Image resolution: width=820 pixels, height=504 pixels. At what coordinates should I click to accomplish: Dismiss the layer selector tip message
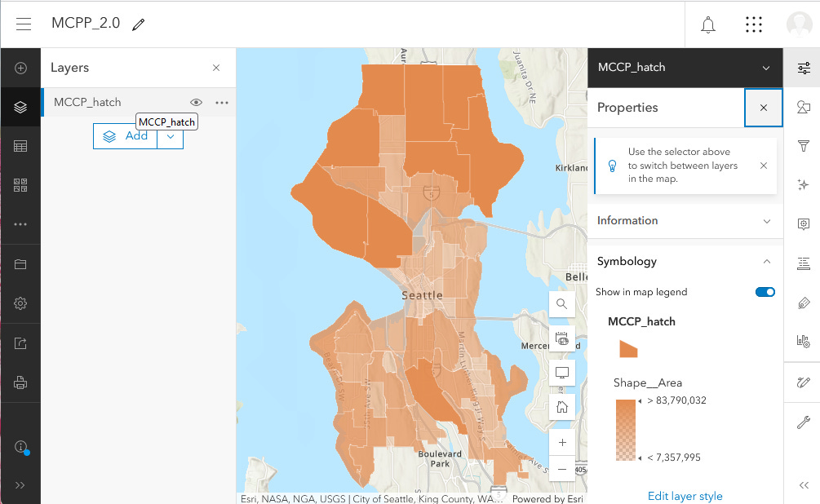pyautogui.click(x=764, y=166)
